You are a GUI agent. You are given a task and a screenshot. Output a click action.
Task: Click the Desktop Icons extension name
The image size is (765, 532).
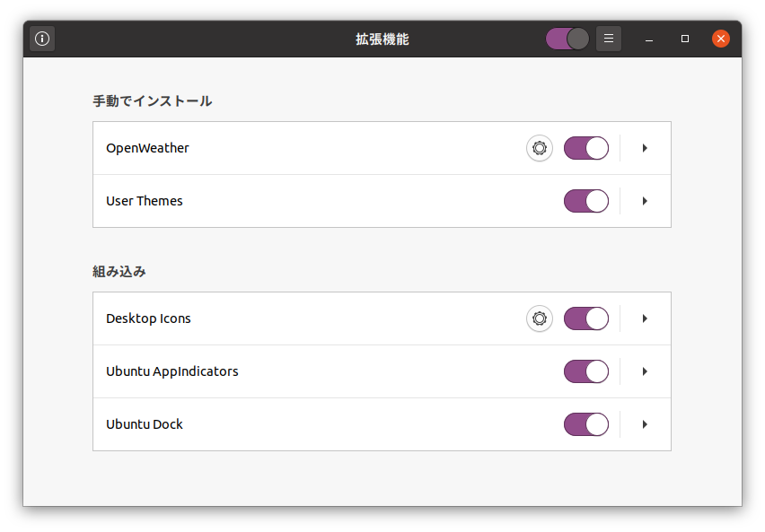click(x=148, y=318)
